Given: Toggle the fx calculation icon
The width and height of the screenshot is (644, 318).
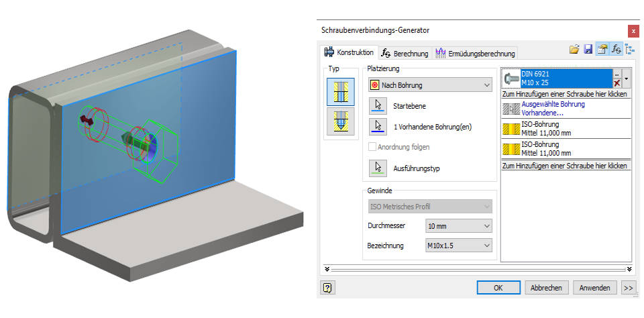Looking at the screenshot, I should [616, 49].
